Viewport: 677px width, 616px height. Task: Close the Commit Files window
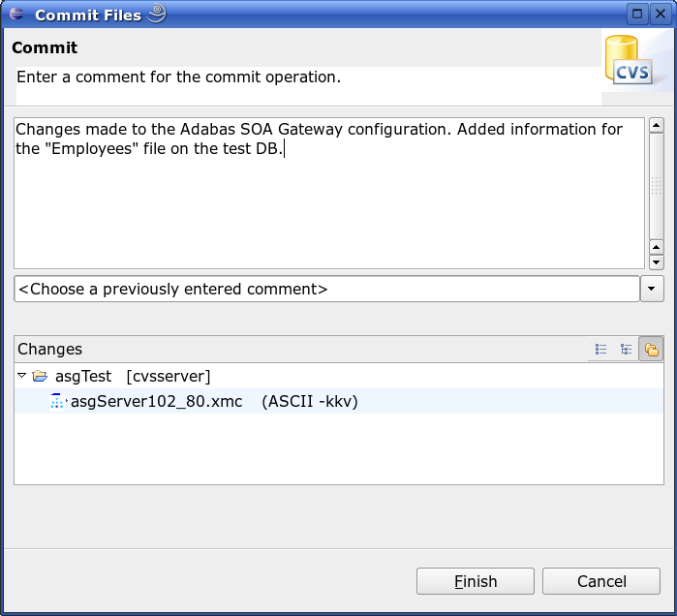(661, 14)
